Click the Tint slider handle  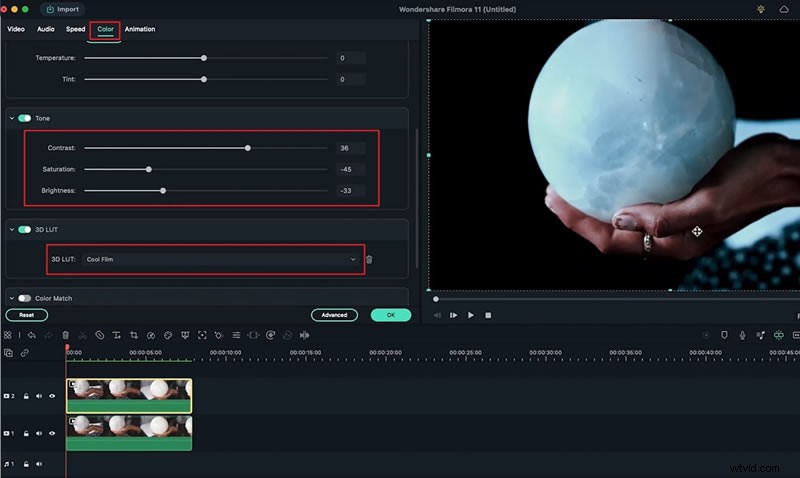(x=204, y=80)
